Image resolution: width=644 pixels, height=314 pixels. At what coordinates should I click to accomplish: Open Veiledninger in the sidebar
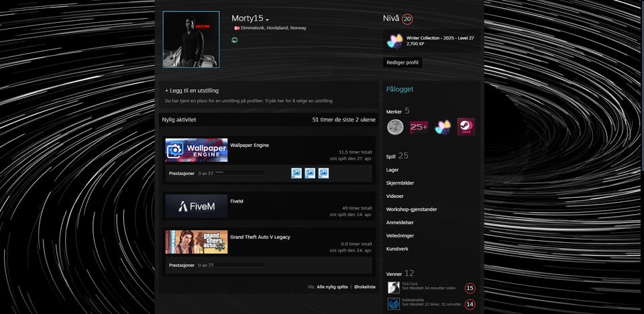[400, 235]
